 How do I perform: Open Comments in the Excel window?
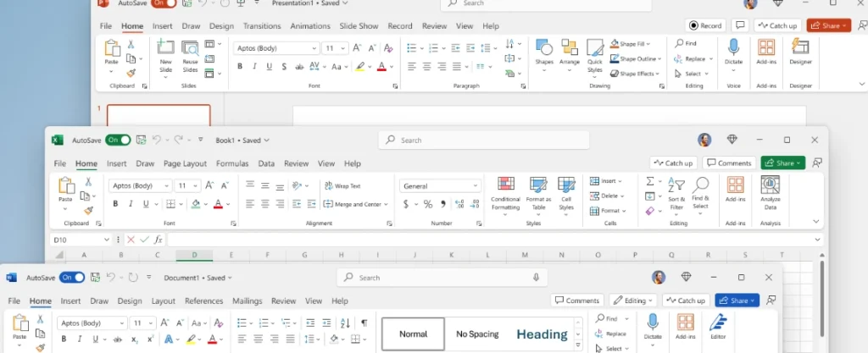[729, 163]
